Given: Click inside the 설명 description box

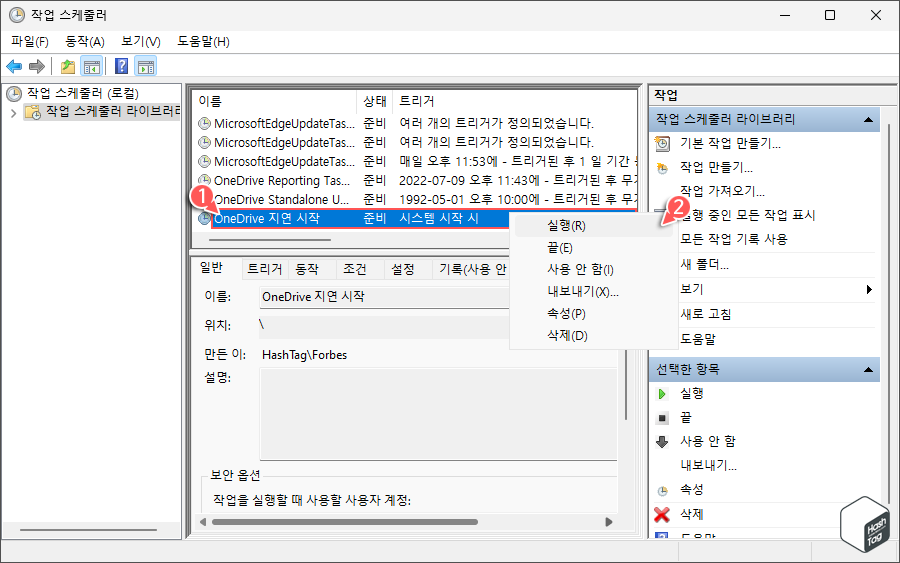Looking at the screenshot, I should click(439, 414).
